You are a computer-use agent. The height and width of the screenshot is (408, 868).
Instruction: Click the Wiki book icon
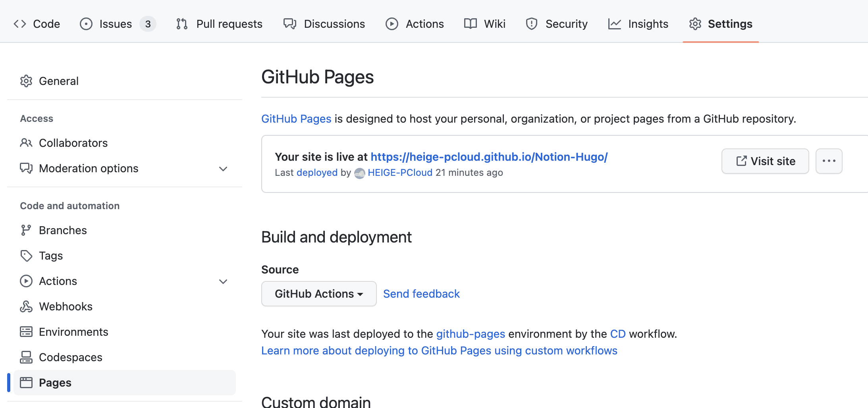(x=471, y=24)
